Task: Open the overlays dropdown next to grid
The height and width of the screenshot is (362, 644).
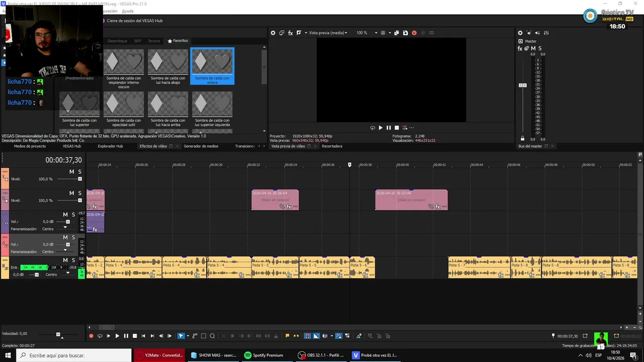Action: (x=389, y=33)
